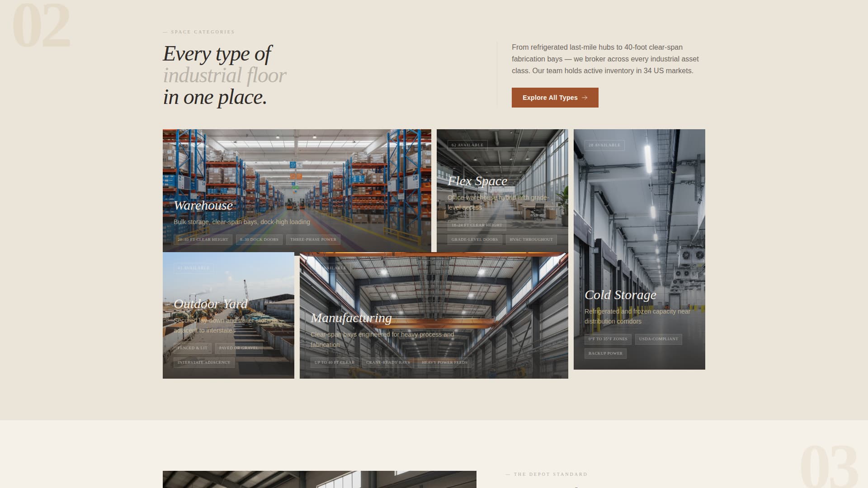This screenshot has width=868, height=488.
Task: Click the Explore All Types button
Action: 555,98
